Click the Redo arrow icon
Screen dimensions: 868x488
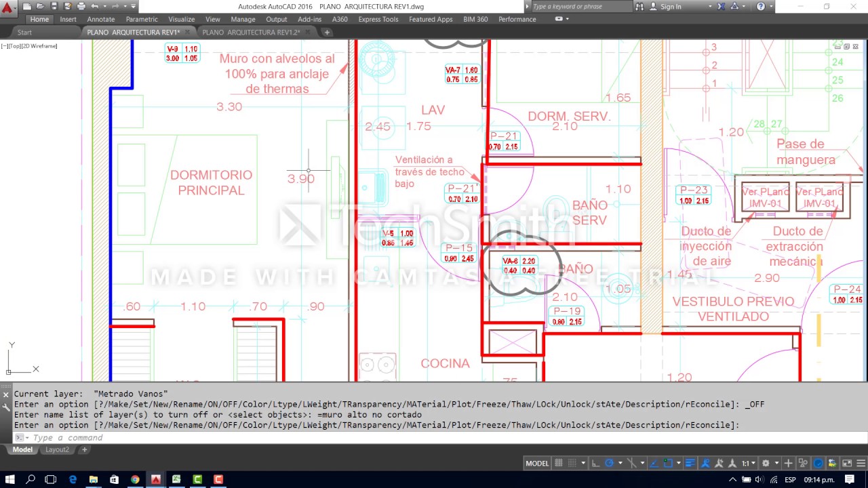pyautogui.click(x=115, y=6)
